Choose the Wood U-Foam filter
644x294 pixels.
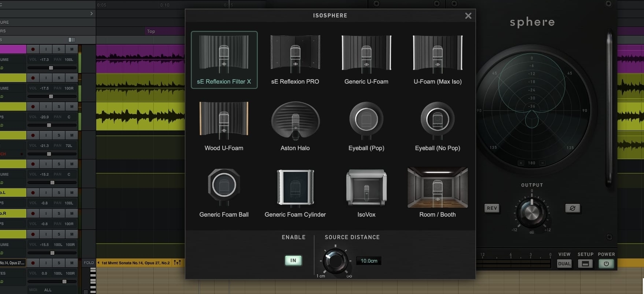[224, 126]
